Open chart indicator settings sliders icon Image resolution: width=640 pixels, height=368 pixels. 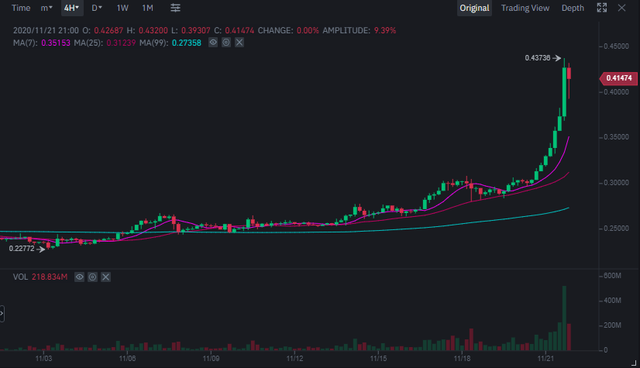pos(175,8)
